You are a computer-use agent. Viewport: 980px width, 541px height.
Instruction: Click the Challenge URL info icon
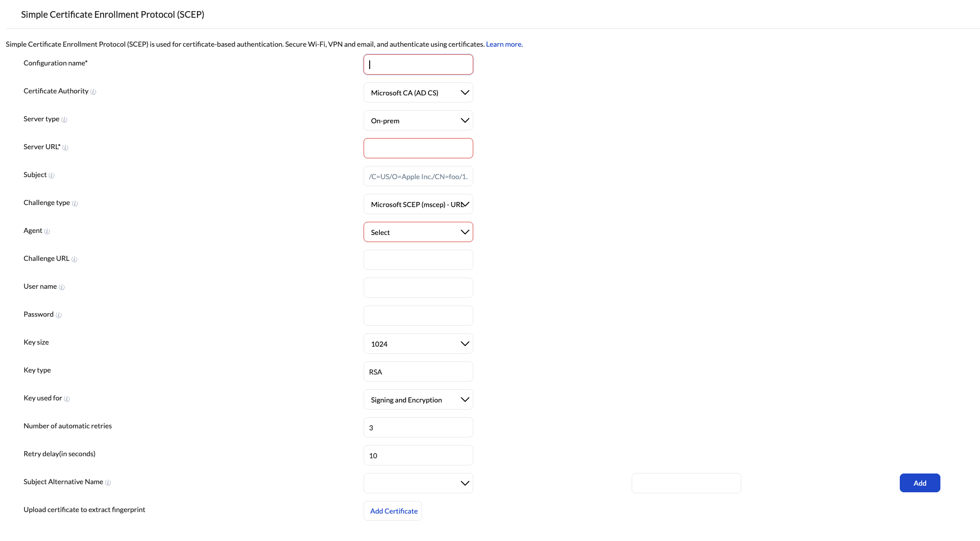[x=74, y=259]
